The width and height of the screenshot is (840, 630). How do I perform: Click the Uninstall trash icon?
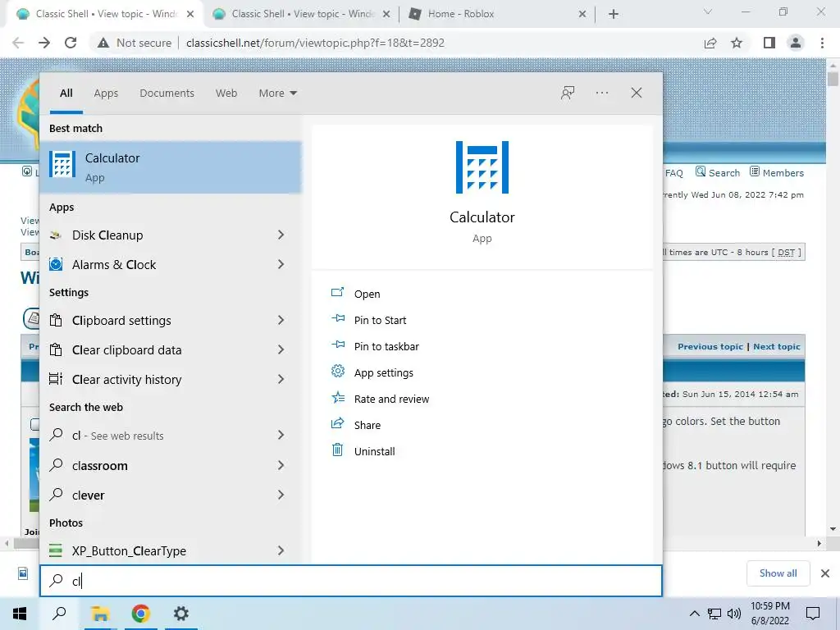point(337,450)
